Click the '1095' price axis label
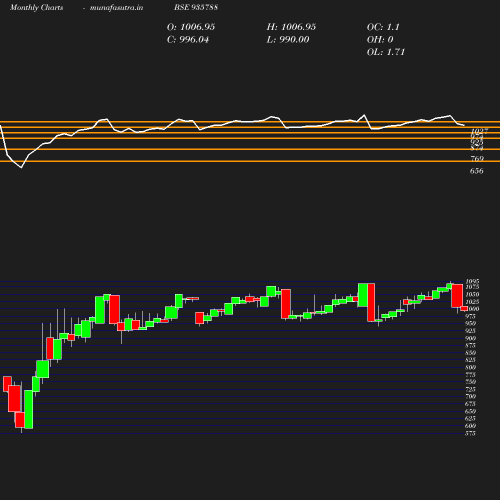Image resolution: width=500 pixels, height=500 pixels. click(472, 281)
